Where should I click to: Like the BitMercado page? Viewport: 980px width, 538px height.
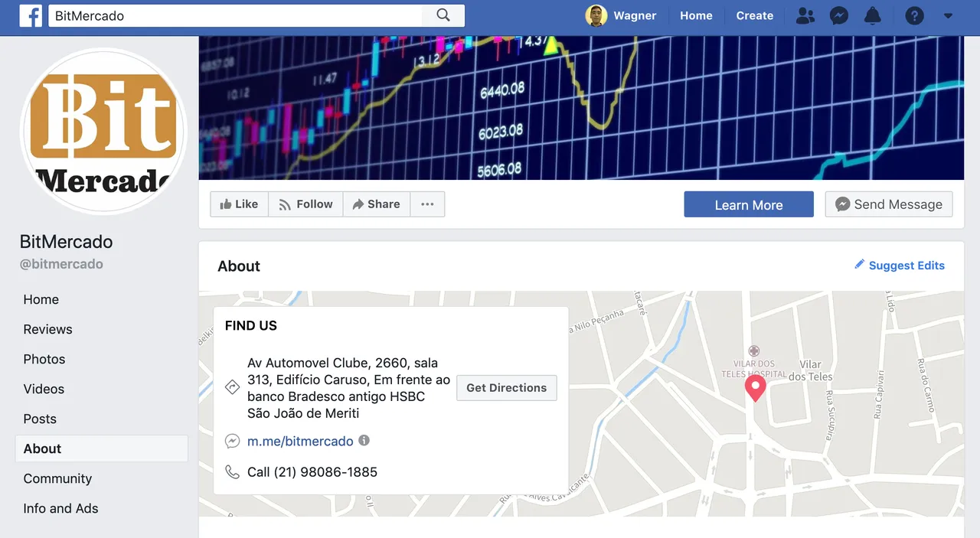239,204
